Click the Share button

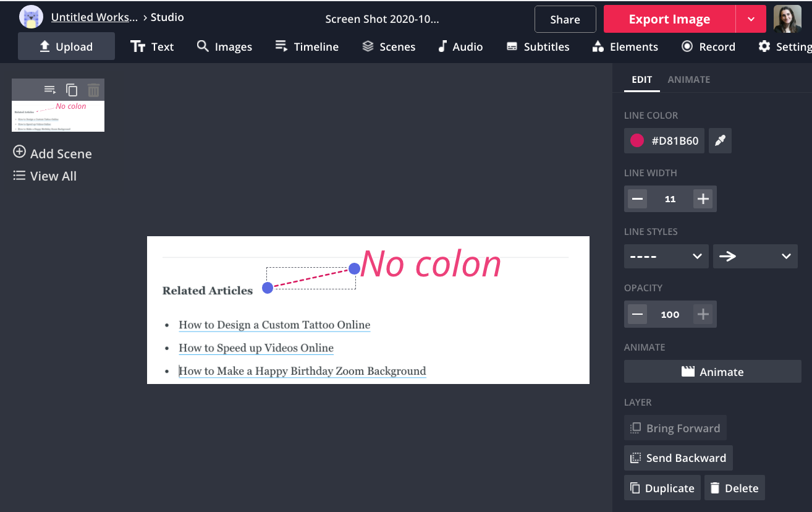tap(565, 19)
